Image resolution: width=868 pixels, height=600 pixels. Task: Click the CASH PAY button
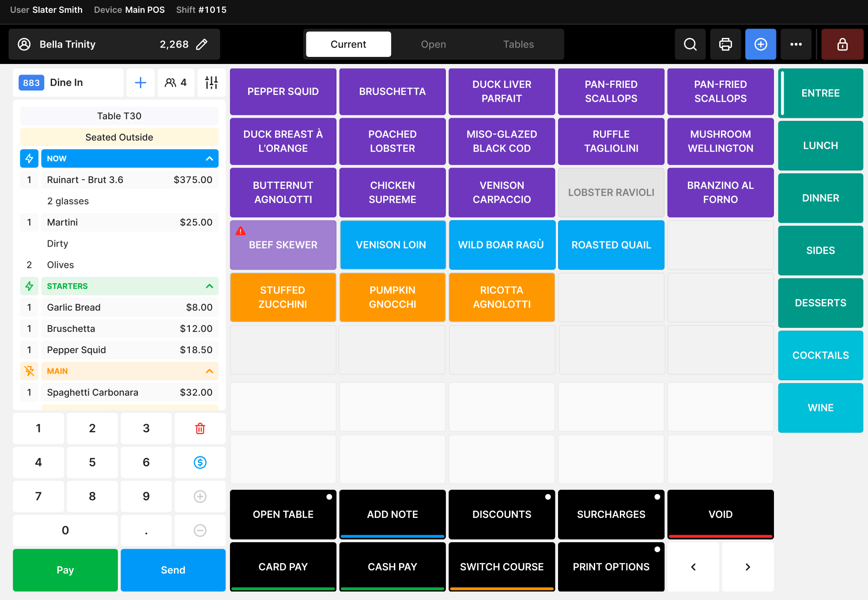[x=392, y=567]
